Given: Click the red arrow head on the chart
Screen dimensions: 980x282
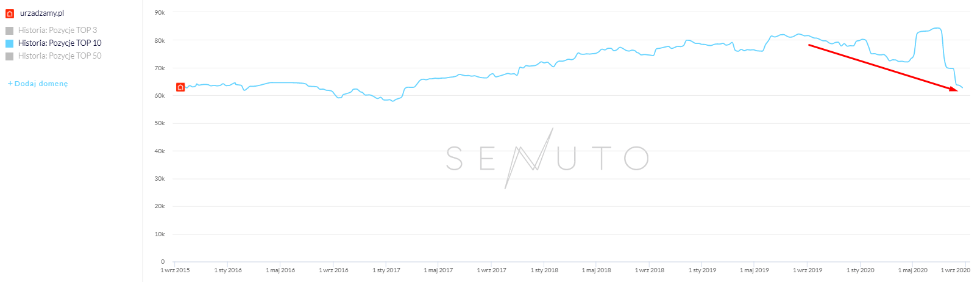Looking at the screenshot, I should (954, 89).
